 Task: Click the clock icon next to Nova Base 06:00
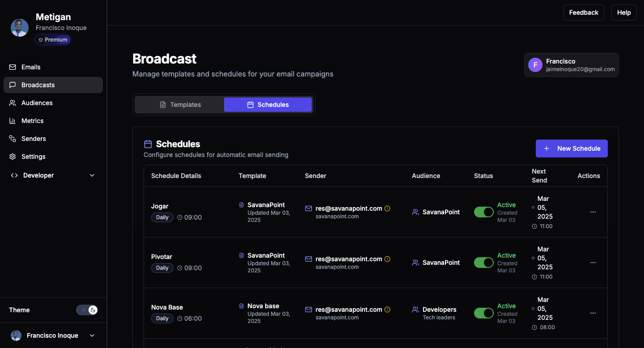[x=180, y=318]
